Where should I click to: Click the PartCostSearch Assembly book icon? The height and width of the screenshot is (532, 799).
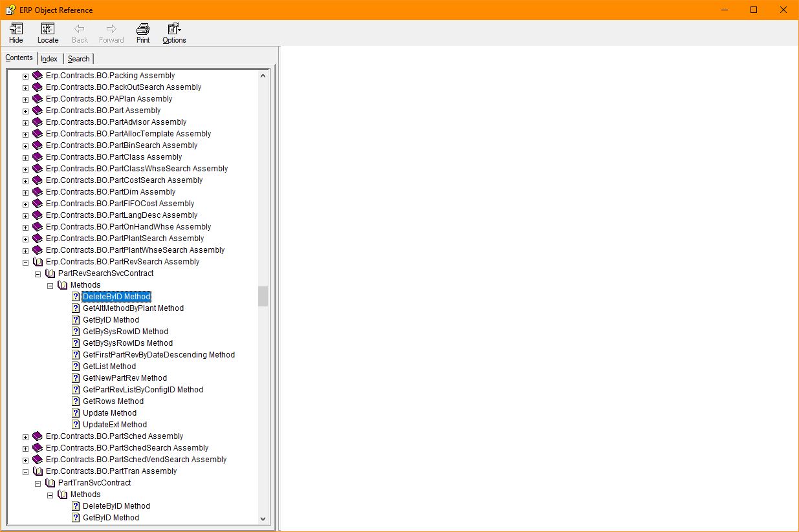point(38,180)
